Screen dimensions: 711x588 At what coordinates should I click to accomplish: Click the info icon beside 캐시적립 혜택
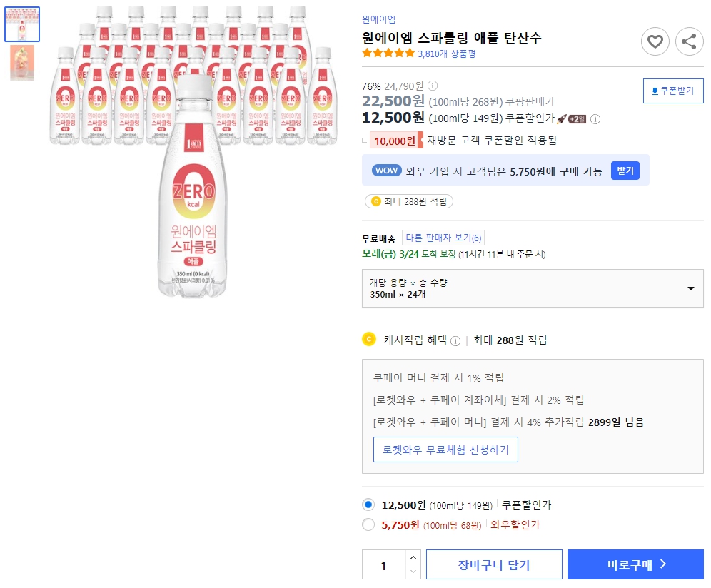[456, 341]
